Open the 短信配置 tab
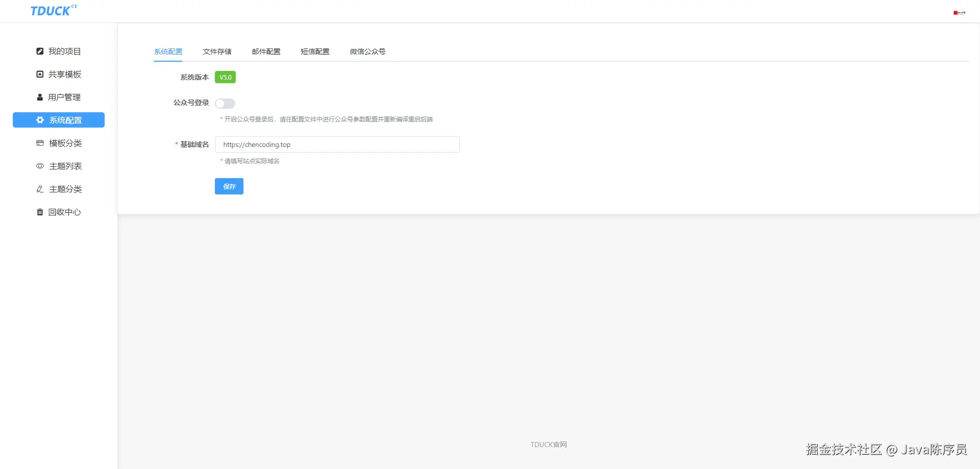 [315, 52]
